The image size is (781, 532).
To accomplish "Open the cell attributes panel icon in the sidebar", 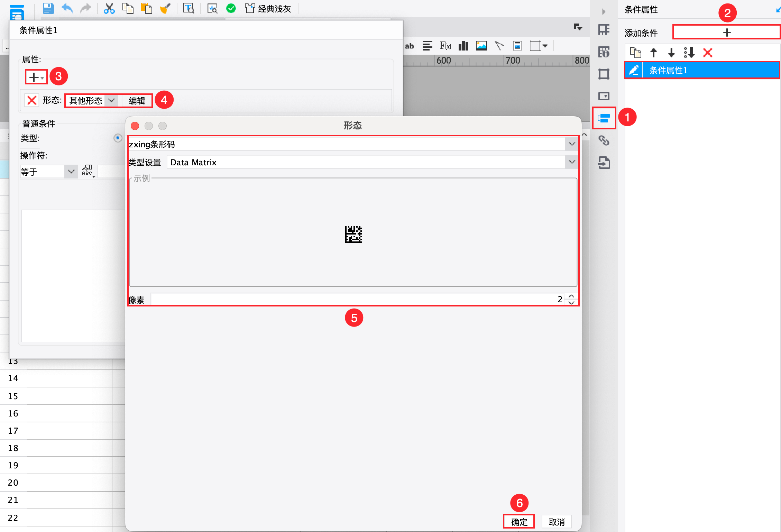I will click(604, 52).
